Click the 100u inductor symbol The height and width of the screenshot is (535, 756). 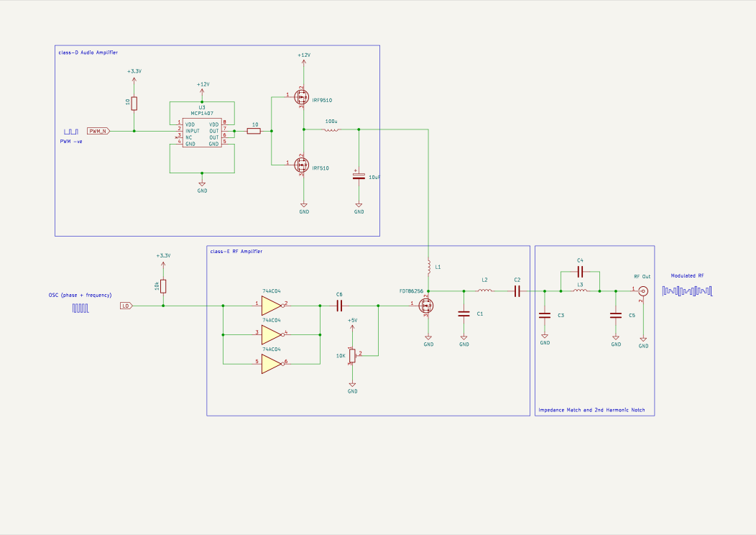tap(331, 129)
